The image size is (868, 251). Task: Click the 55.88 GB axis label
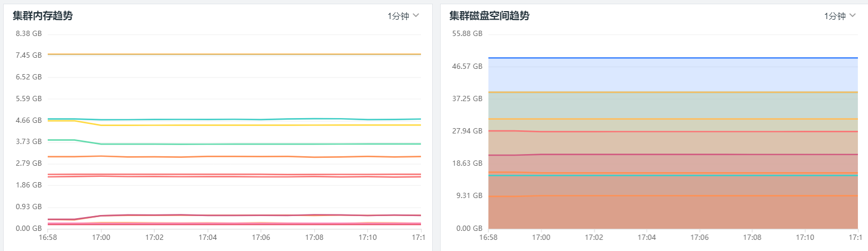click(x=467, y=33)
